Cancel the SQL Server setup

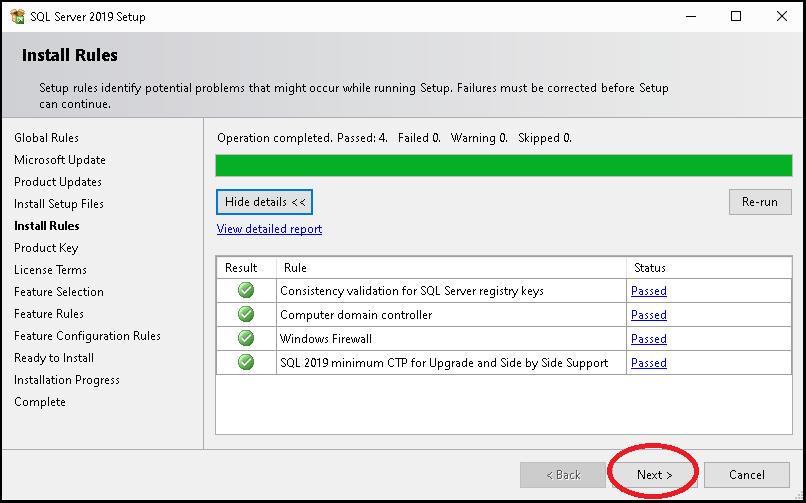click(x=746, y=475)
